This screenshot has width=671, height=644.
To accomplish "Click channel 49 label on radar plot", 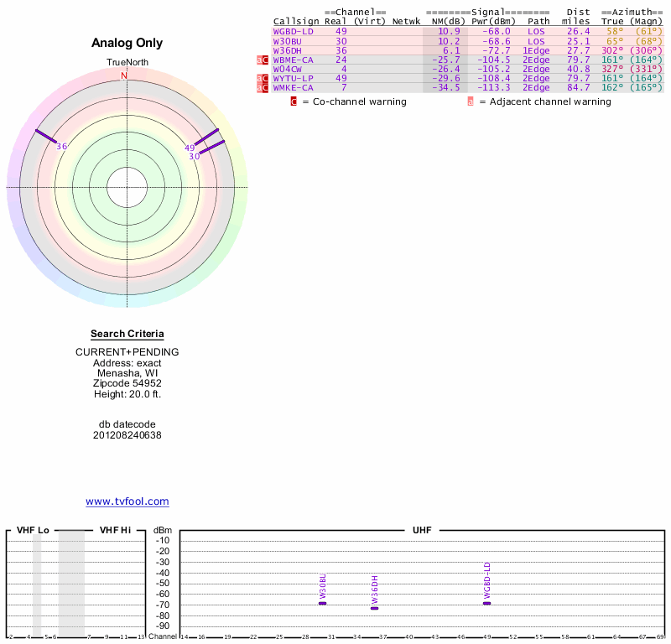I will click(x=190, y=148).
